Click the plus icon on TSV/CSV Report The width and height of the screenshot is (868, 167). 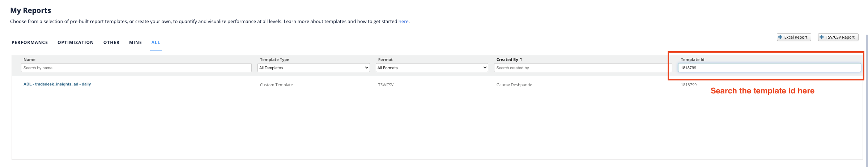pyautogui.click(x=822, y=37)
